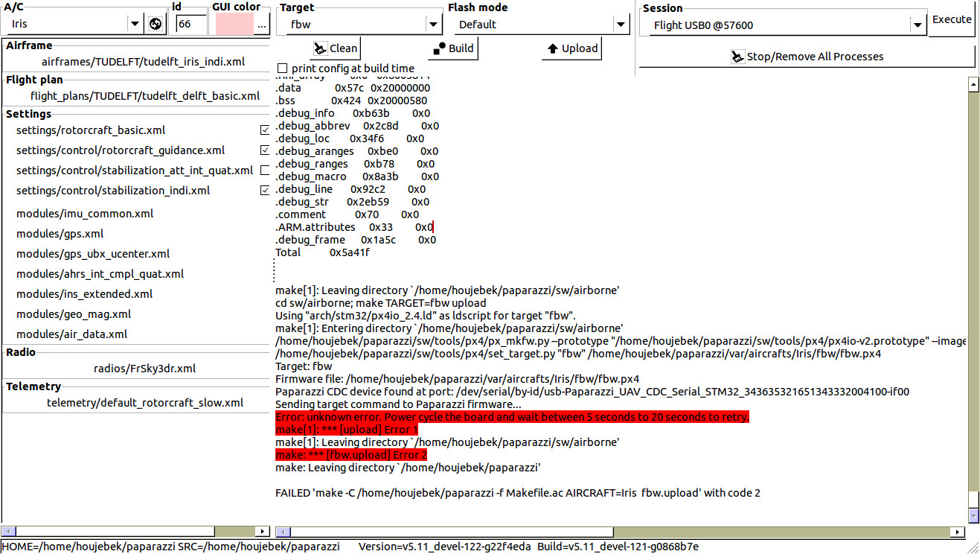Click the globe icon next to A/C selector

(155, 24)
